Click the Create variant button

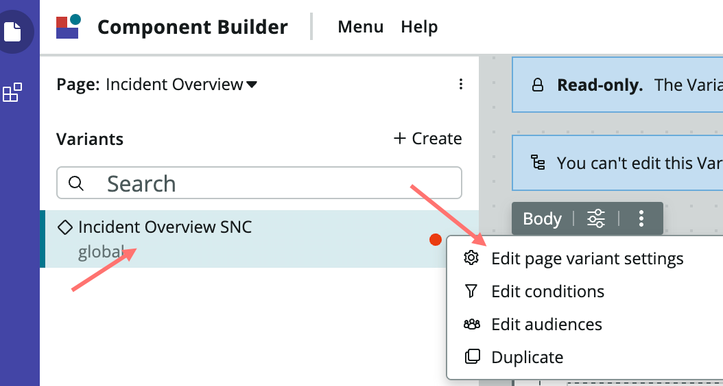coord(427,138)
